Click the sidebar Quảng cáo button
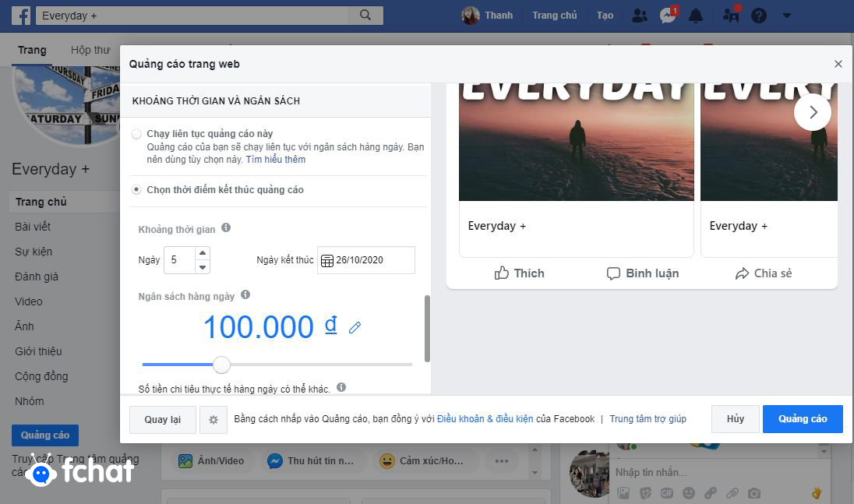This screenshot has height=504, width=854. tap(45, 435)
